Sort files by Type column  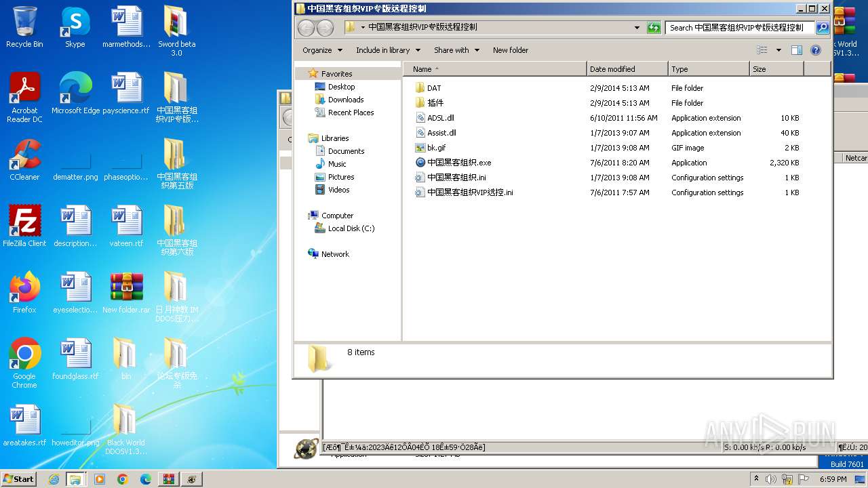pos(709,69)
